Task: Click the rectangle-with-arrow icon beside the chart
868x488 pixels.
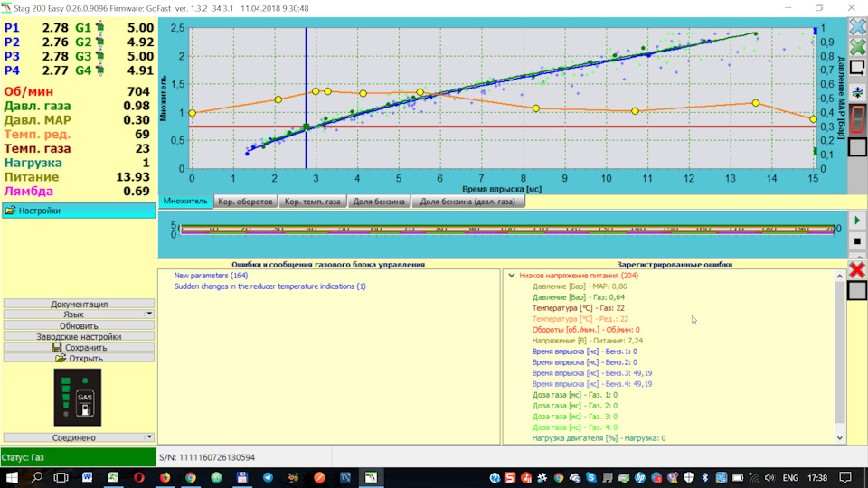Action: (857, 68)
